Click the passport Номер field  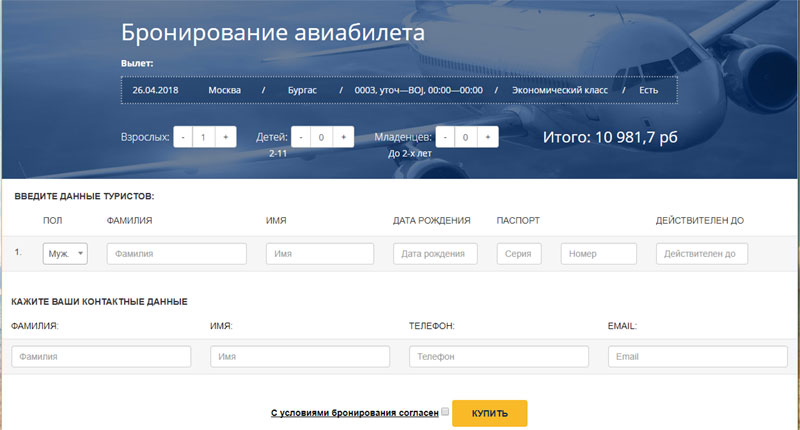[x=598, y=254]
